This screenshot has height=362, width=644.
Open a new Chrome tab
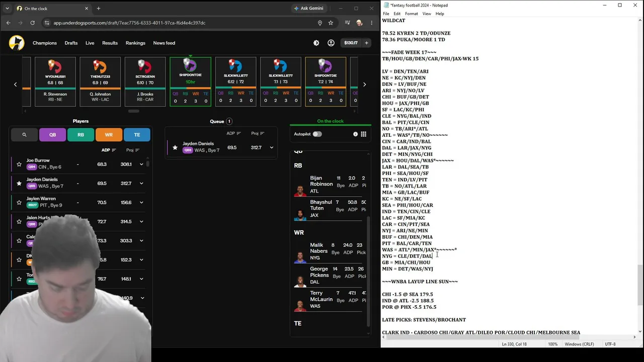(98, 9)
